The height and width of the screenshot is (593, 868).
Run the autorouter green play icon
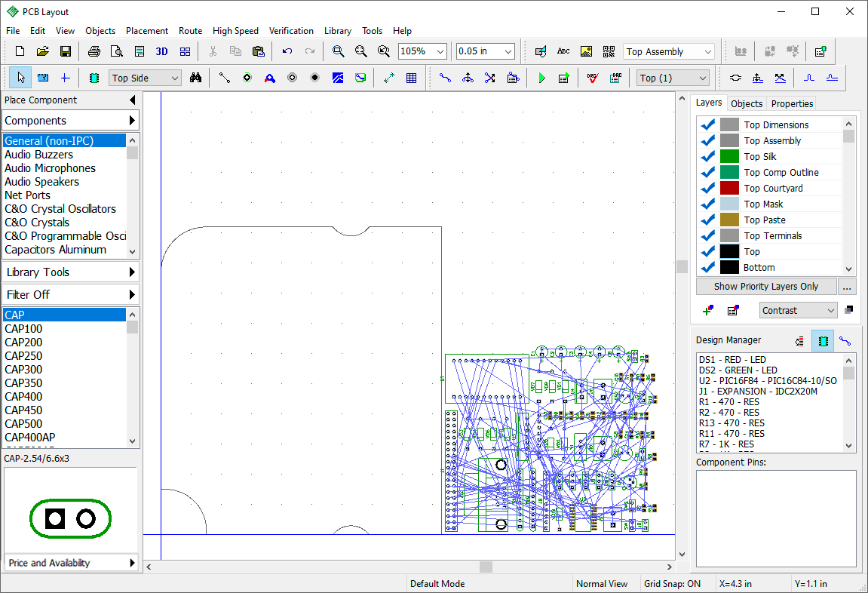click(541, 78)
